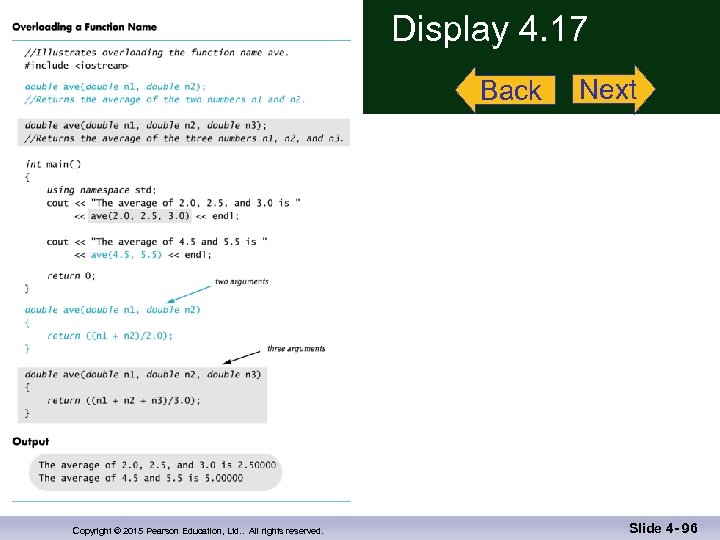Click the cout line with 'average of 4.5 and 5.5'
This screenshot has width=720, height=540.
[x=157, y=242]
